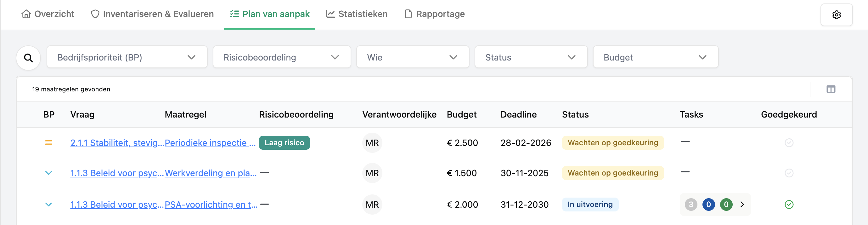Click the blue task count badge

(708, 205)
